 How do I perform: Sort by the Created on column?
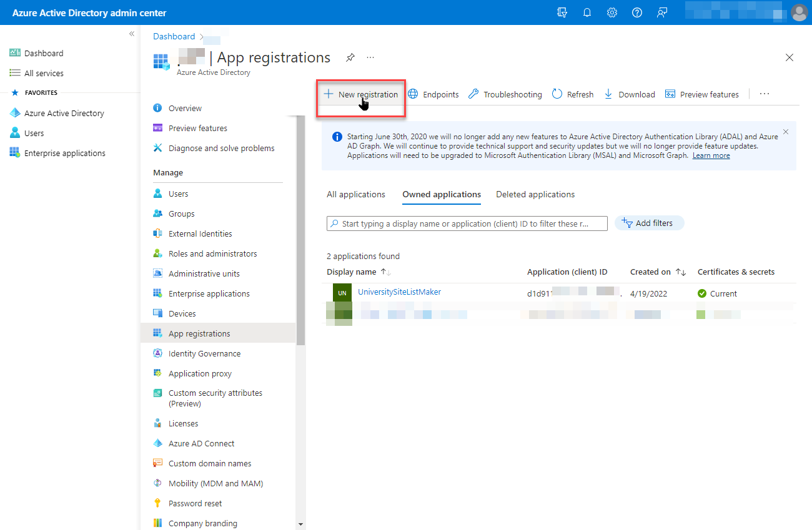658,272
